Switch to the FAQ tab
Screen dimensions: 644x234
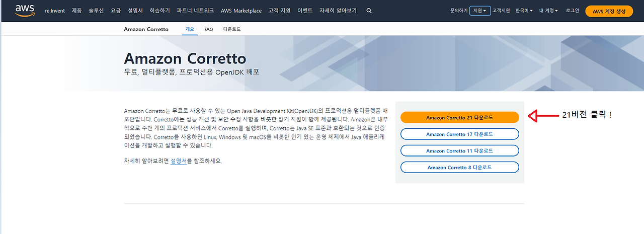click(x=209, y=29)
